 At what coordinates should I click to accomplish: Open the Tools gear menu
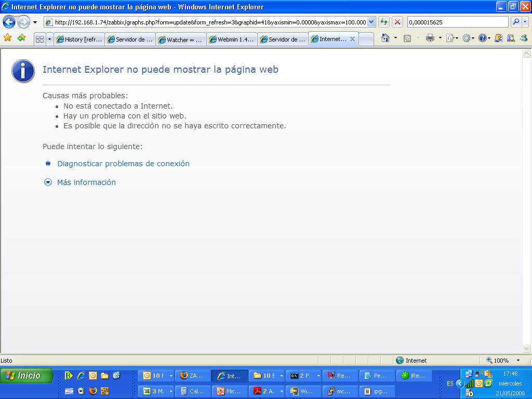(x=468, y=38)
